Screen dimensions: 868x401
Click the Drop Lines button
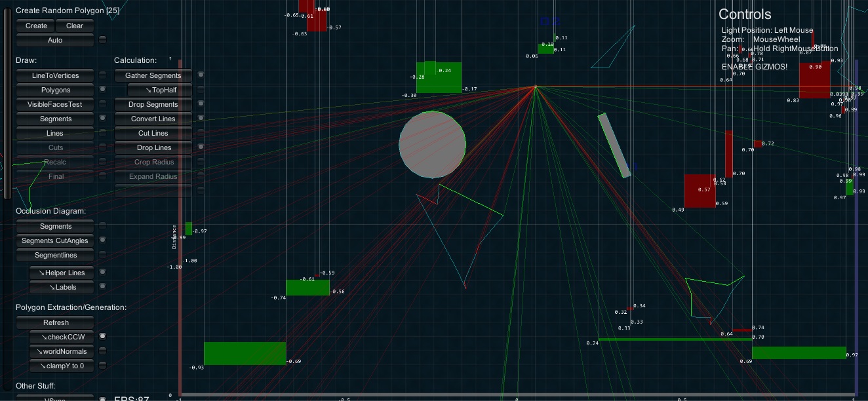[153, 148]
